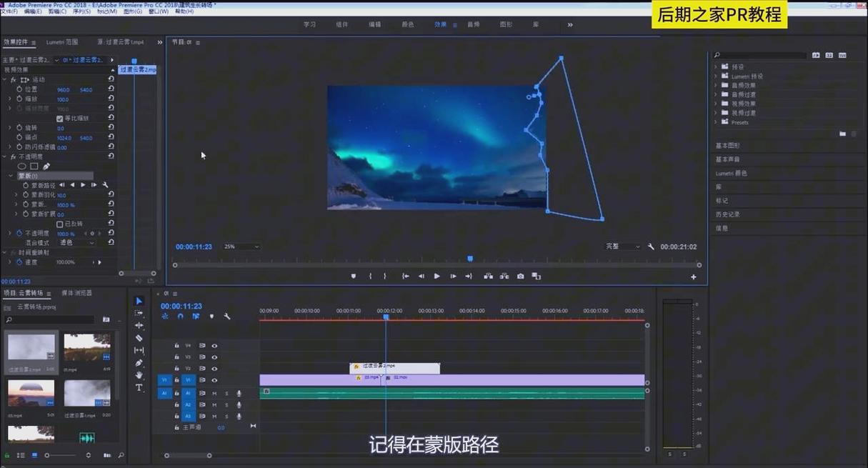Create an ellipse mask under opacity
This screenshot has width=868, height=468.
tap(21, 166)
